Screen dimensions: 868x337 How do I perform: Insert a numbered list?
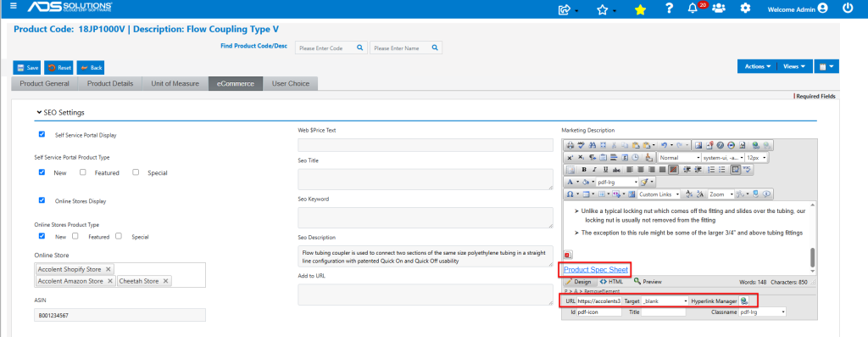(711, 170)
